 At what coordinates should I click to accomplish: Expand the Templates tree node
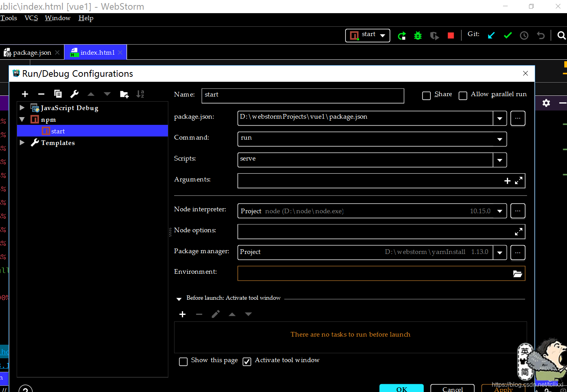coord(22,143)
